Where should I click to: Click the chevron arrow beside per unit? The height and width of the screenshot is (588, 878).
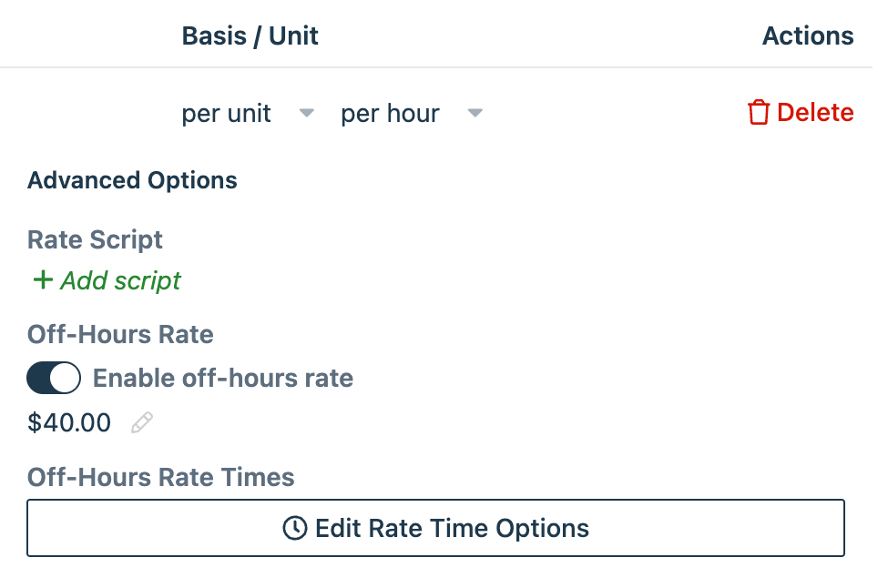coord(306,113)
